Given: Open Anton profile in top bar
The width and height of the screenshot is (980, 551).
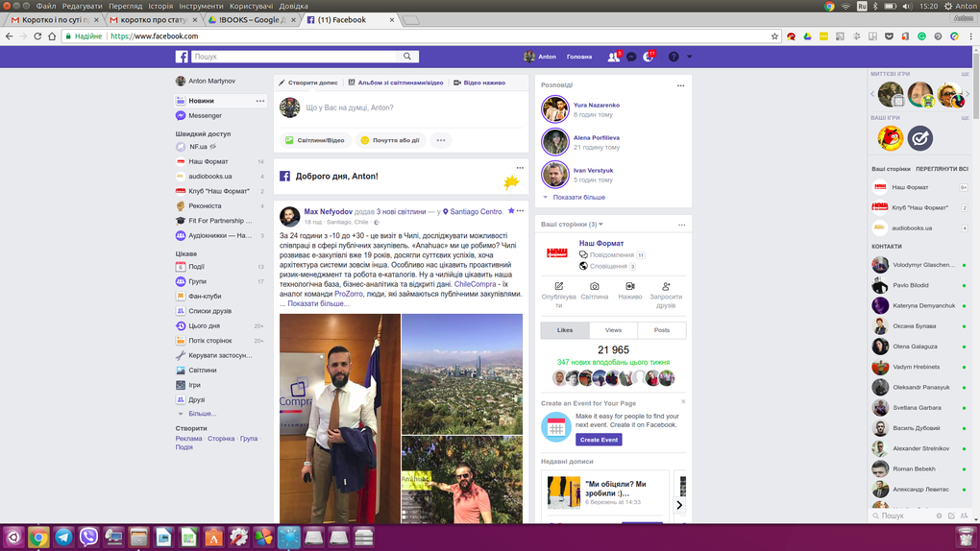Looking at the screenshot, I should click(540, 57).
